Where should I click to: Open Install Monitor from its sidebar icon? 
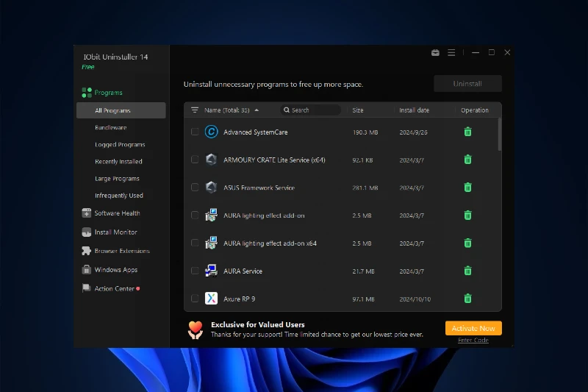tap(86, 232)
